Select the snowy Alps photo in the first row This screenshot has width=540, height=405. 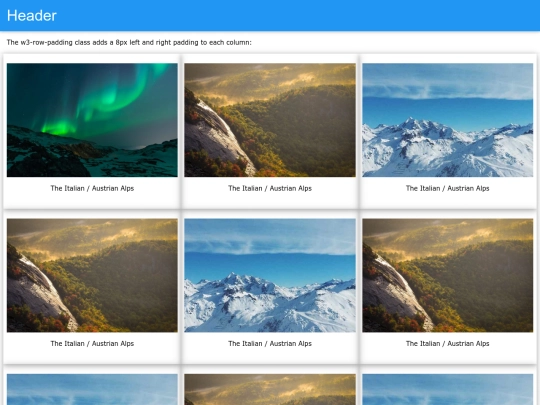coord(447,120)
